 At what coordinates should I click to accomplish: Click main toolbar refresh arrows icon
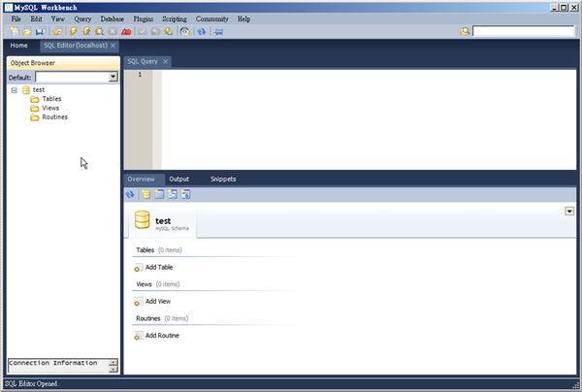coord(202,32)
